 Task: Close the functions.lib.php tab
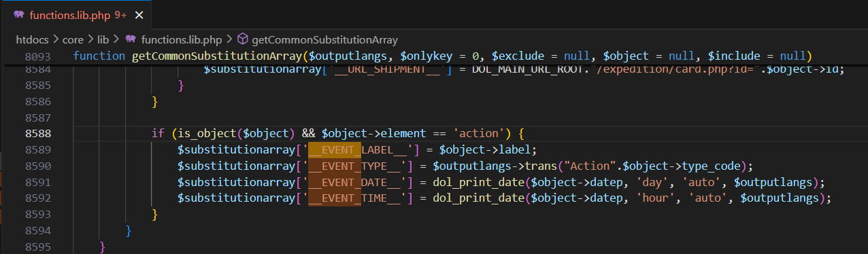pyautogui.click(x=139, y=14)
